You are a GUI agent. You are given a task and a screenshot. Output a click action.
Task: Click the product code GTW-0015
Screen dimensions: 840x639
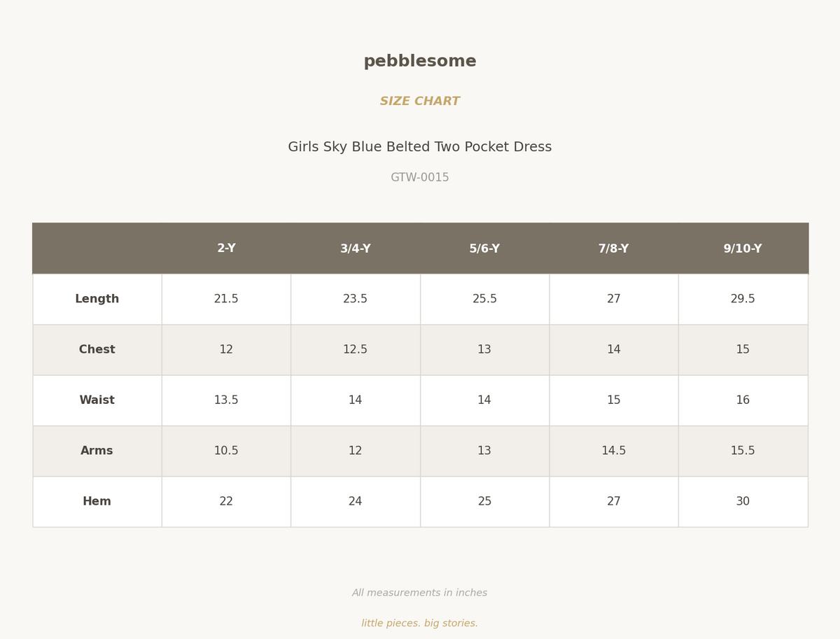pyautogui.click(x=420, y=178)
